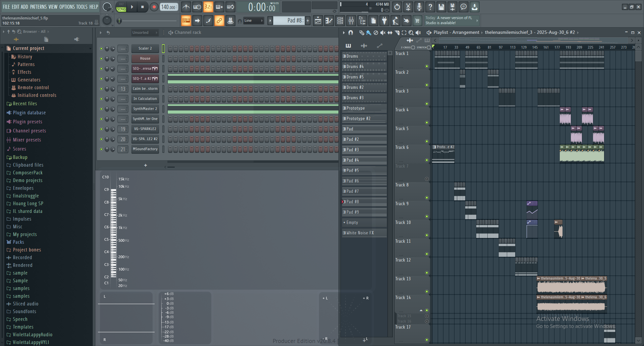Start playback with the play button

coord(132,7)
